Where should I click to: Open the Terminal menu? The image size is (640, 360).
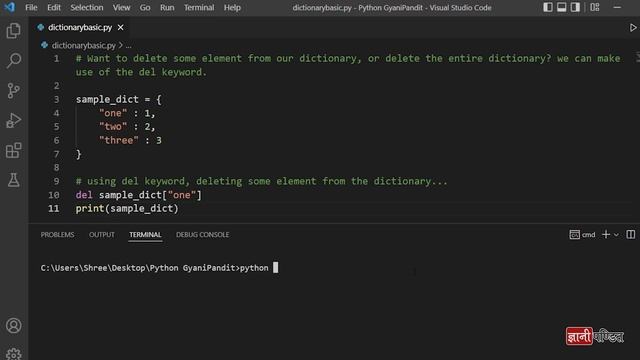coord(199,7)
